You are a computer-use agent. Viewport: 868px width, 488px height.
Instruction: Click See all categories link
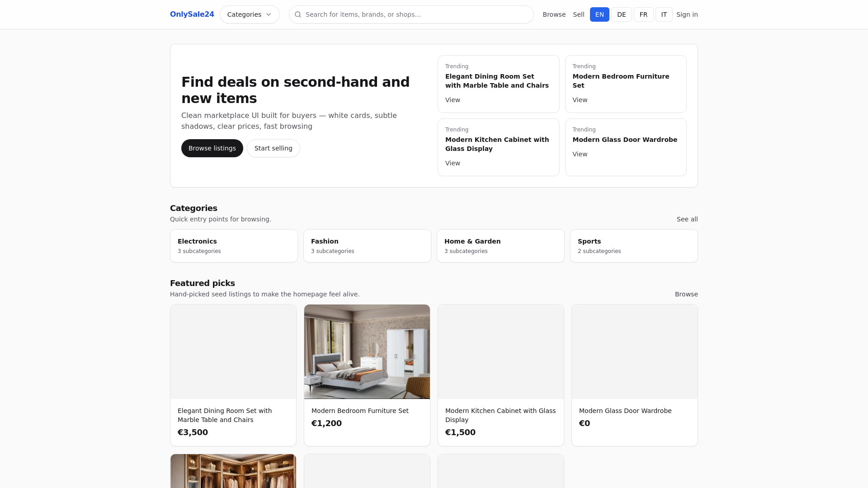coord(687,219)
